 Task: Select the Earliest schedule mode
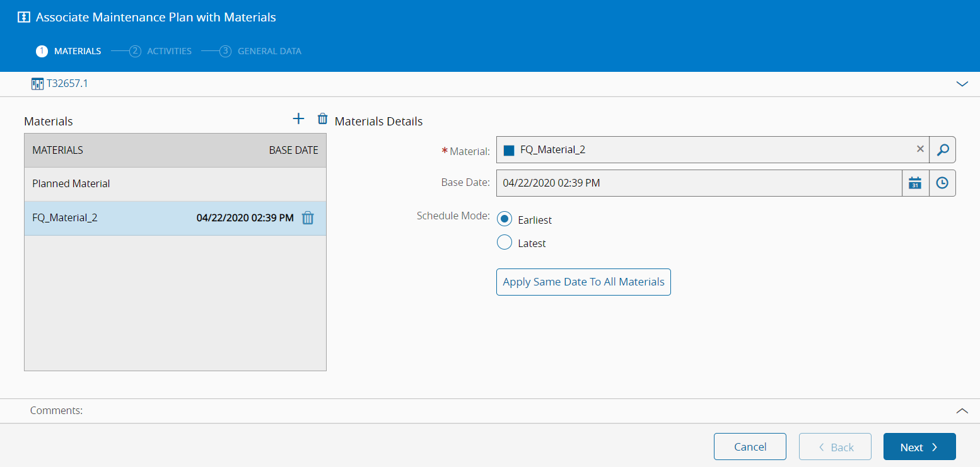coord(505,219)
